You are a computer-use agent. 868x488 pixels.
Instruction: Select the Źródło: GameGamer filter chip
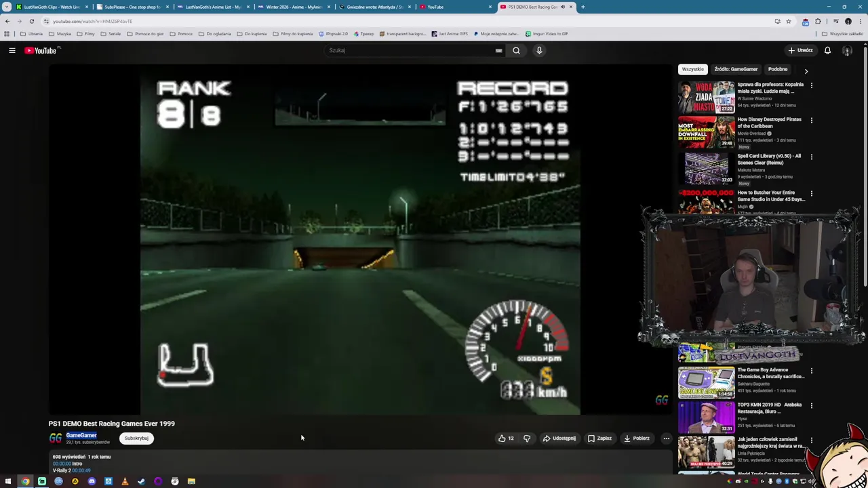click(736, 69)
